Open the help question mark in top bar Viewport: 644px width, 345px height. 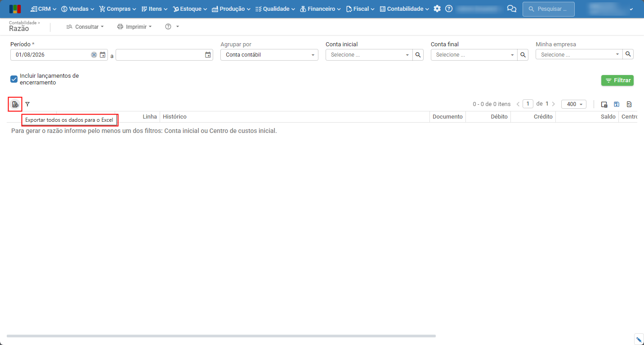[449, 9]
